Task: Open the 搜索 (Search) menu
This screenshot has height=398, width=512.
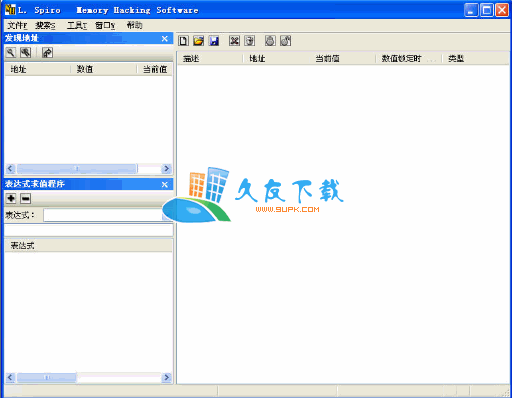Action: click(x=45, y=25)
